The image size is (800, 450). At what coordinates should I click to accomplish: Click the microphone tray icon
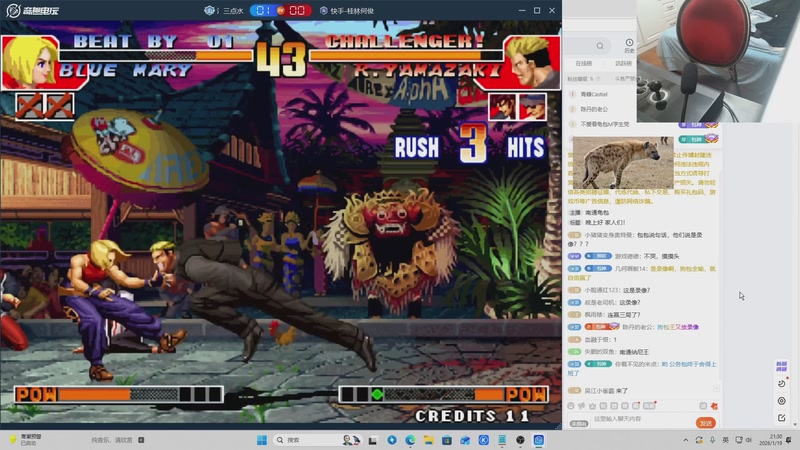point(712,440)
